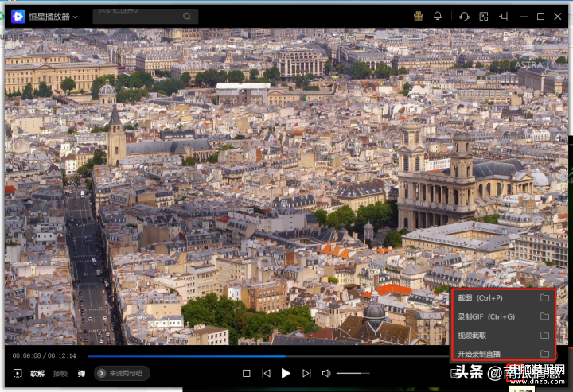The height and width of the screenshot is (392, 573).
Task: Open the screenshot folder beside 截图
Action: 544,298
